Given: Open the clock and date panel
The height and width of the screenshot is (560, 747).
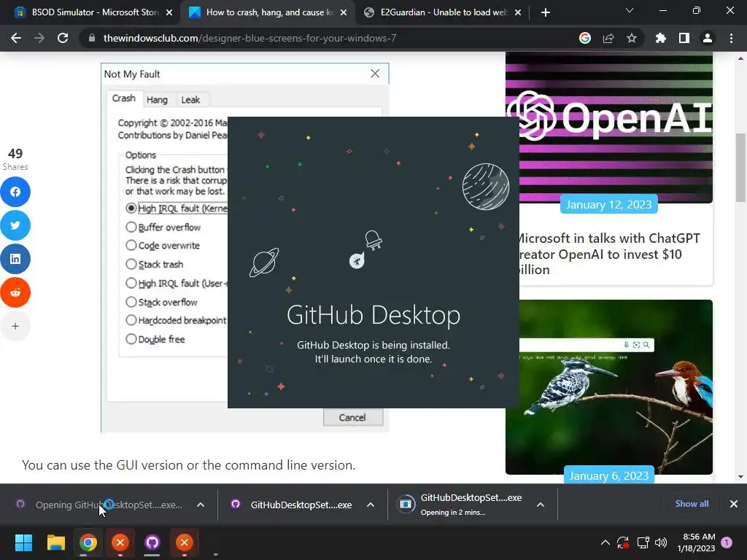Looking at the screenshot, I should (696, 542).
